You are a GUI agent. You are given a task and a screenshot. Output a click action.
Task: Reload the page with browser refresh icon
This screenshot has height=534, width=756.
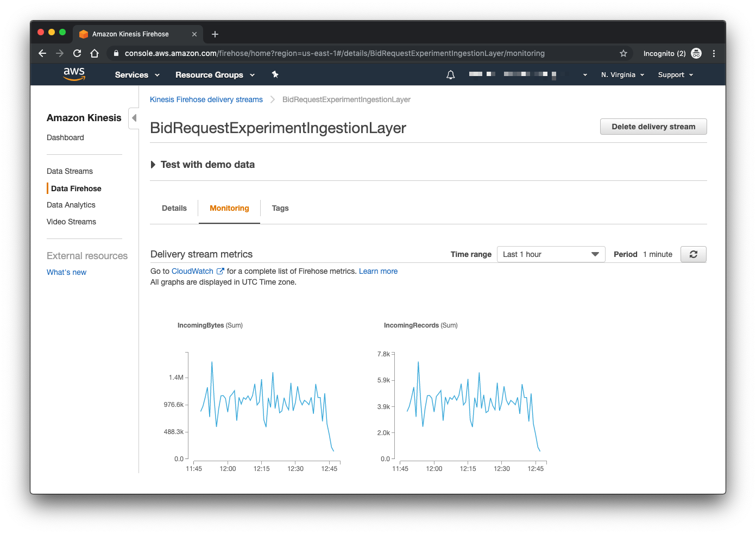tap(77, 53)
